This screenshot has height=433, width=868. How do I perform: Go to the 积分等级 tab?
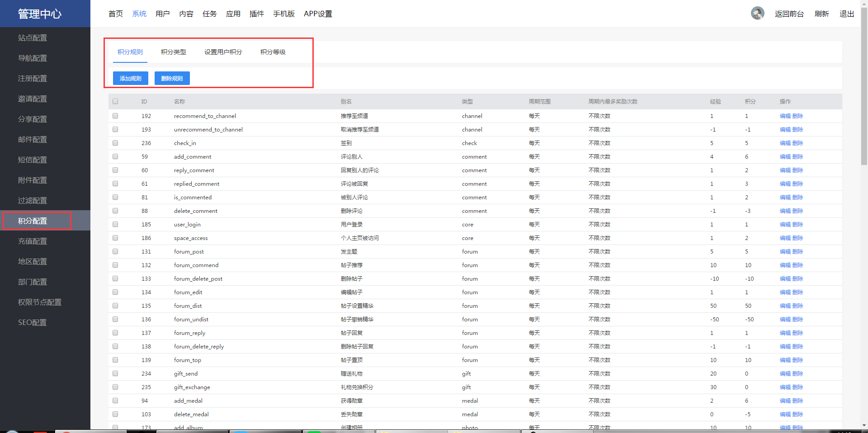[x=273, y=52]
